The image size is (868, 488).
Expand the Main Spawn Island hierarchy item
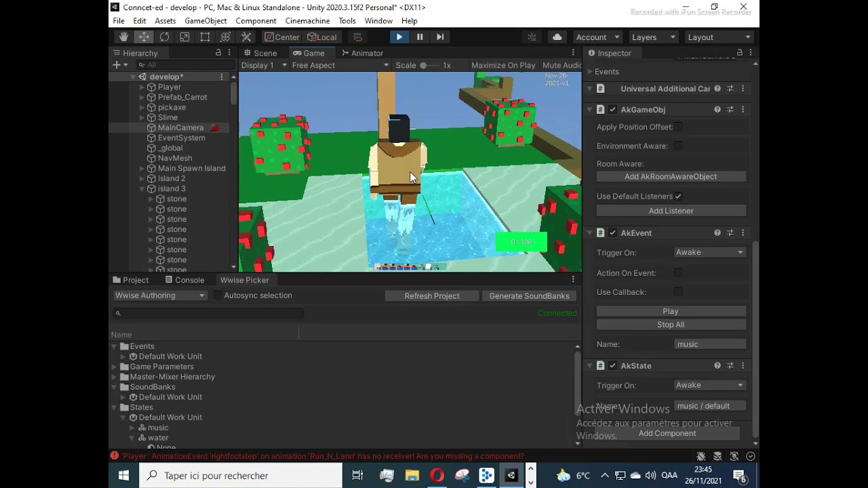pyautogui.click(x=142, y=168)
